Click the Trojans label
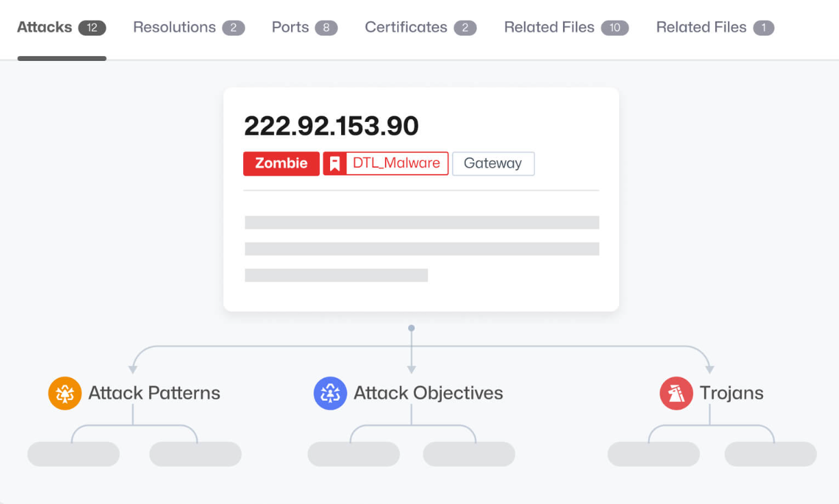This screenshot has height=504, width=839. click(731, 393)
